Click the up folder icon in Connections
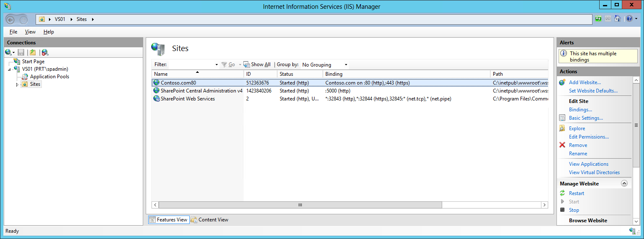 [33, 52]
